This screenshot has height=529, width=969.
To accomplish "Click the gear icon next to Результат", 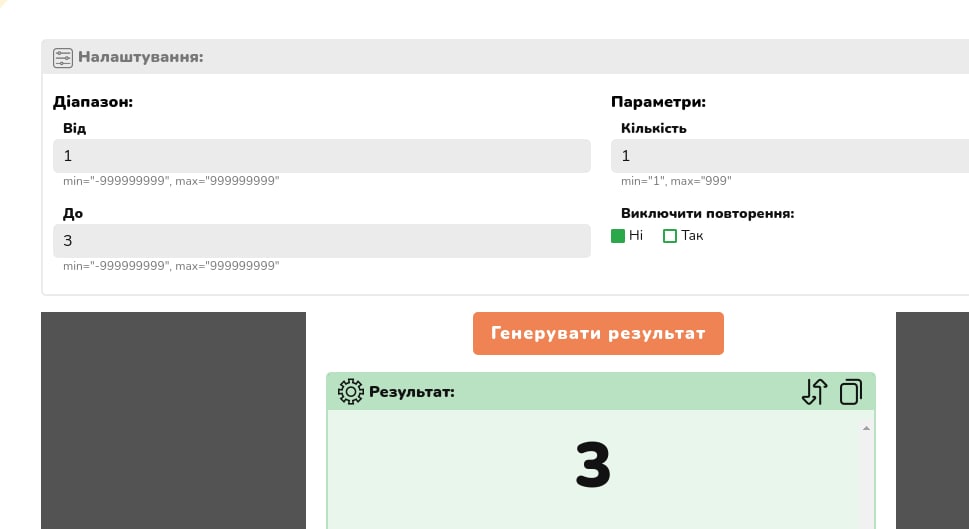I will [x=350, y=391].
